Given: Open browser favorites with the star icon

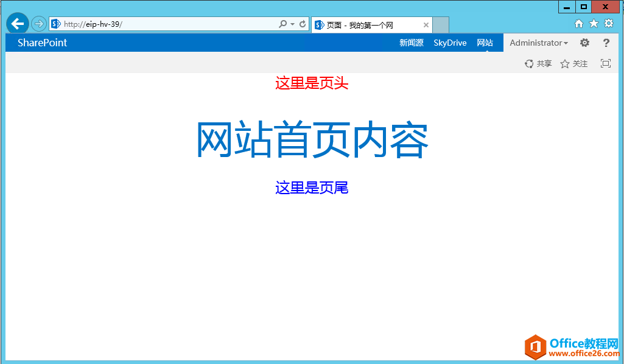Looking at the screenshot, I should point(594,23).
